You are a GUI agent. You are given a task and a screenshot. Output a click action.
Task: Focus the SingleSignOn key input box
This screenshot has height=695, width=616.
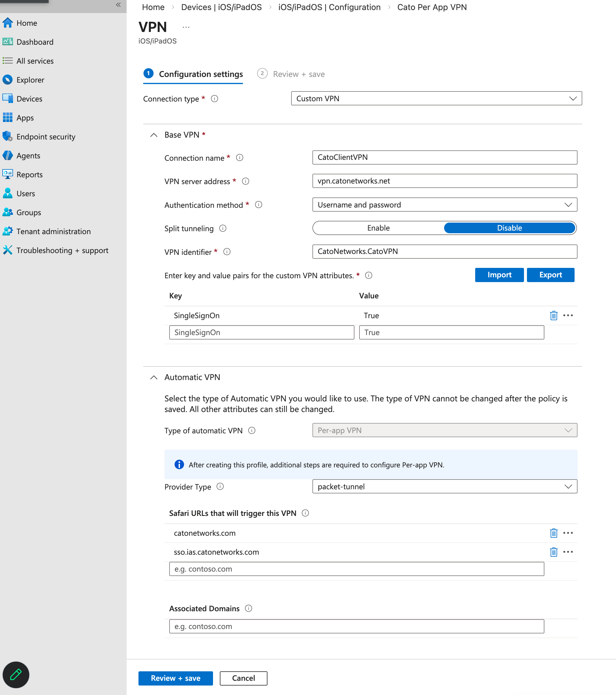[x=262, y=332]
